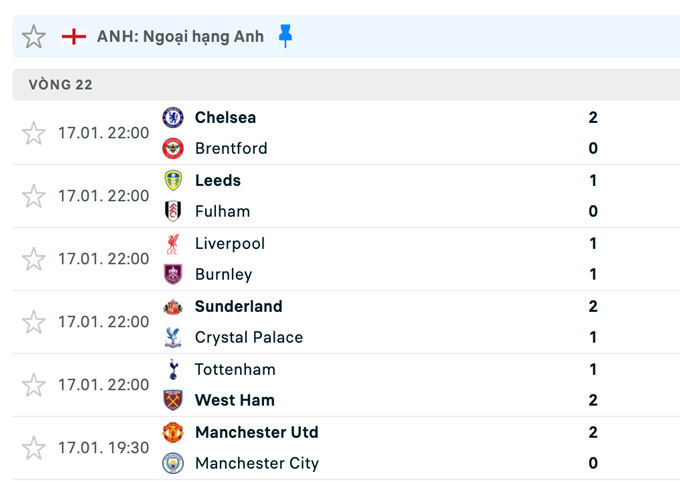
Task: Toggle the blue pin for Ngoại hạng Anh
Action: coord(286,36)
